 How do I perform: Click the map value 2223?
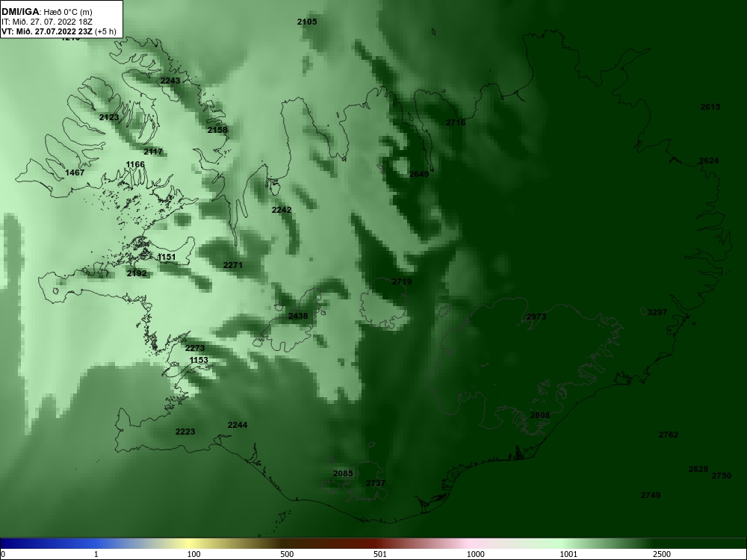185,432
